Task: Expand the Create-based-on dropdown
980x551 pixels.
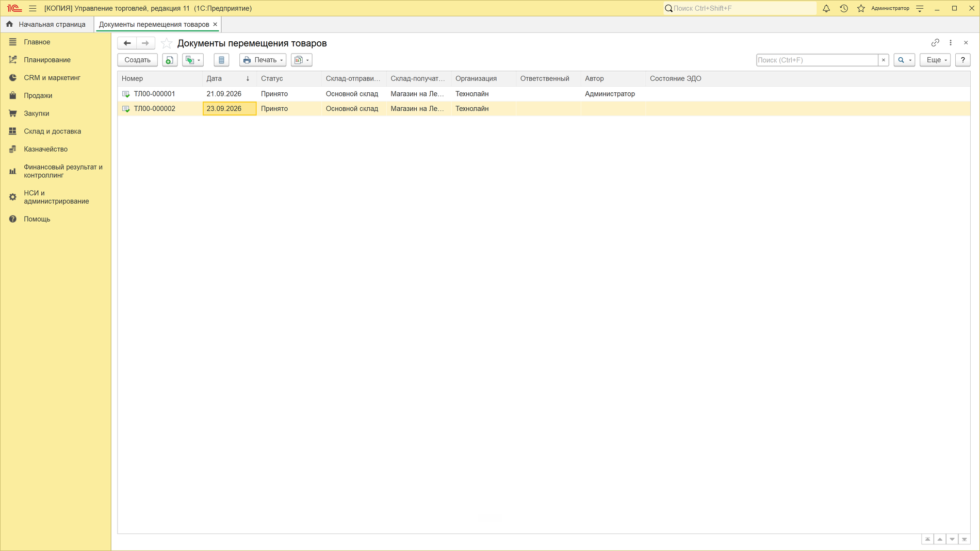Action: pyautogui.click(x=193, y=60)
